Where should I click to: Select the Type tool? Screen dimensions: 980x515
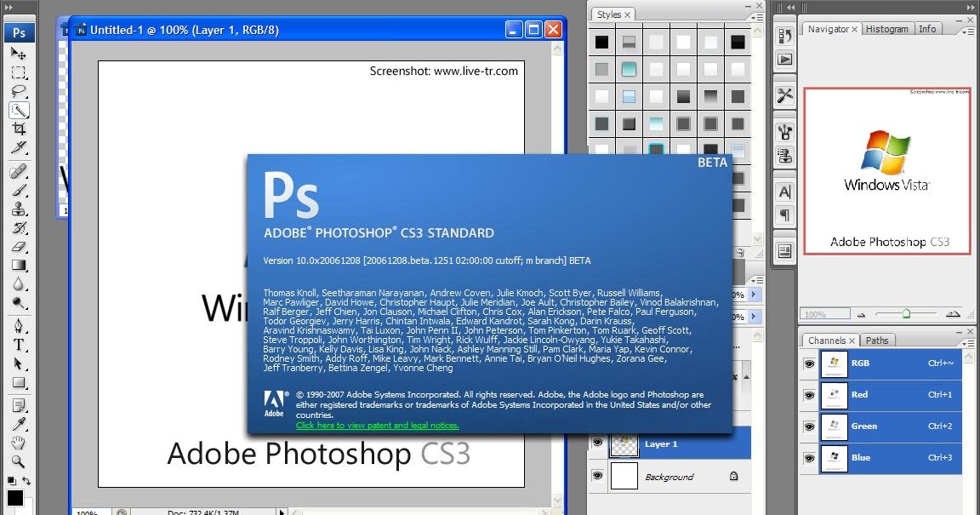[19, 345]
